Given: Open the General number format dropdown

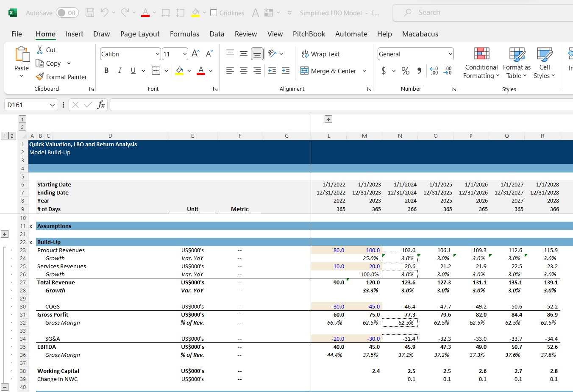Looking at the screenshot, I should click(x=451, y=54).
